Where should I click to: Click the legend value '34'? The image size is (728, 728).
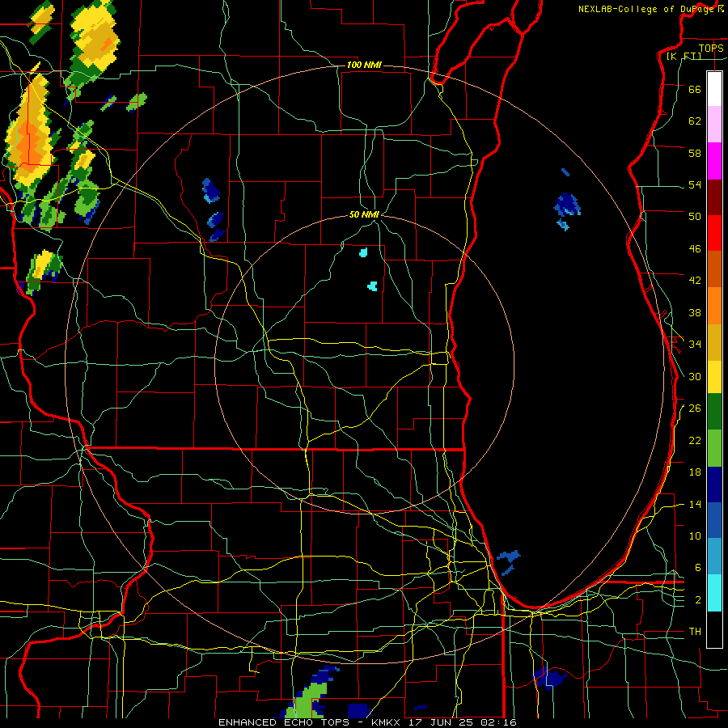[x=695, y=345]
